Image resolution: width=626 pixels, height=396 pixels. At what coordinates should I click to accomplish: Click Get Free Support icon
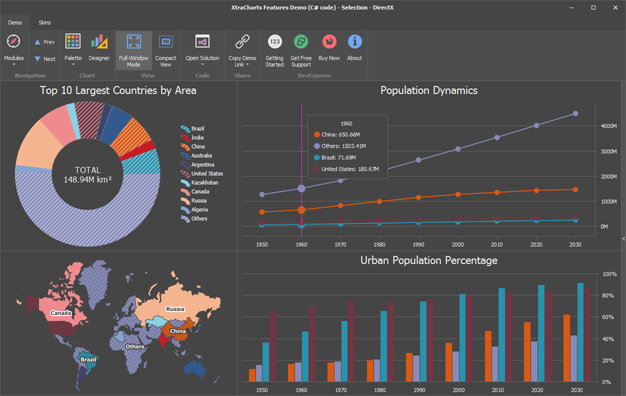301,42
